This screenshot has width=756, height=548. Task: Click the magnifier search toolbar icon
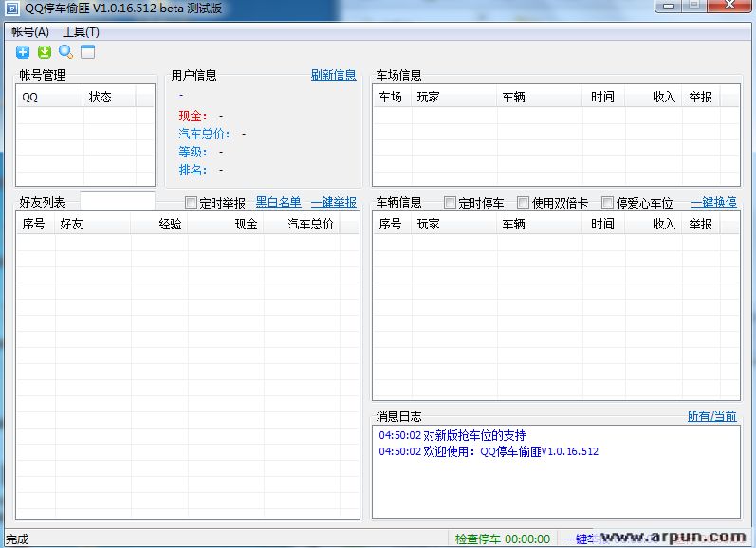[66, 52]
